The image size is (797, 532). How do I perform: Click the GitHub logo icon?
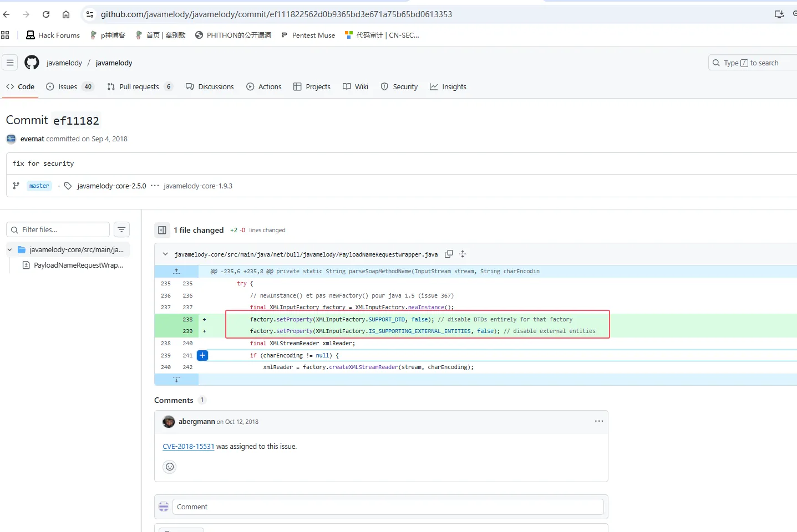click(32, 63)
